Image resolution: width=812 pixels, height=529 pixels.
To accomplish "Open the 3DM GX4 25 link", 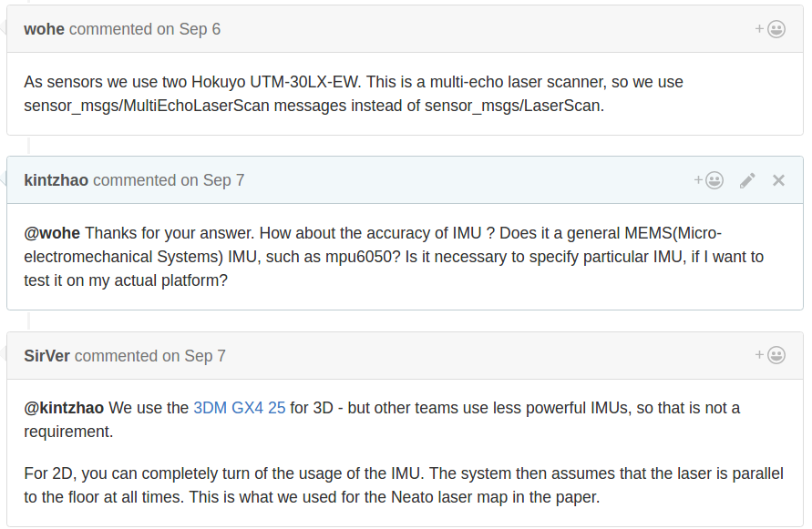I will pos(239,408).
